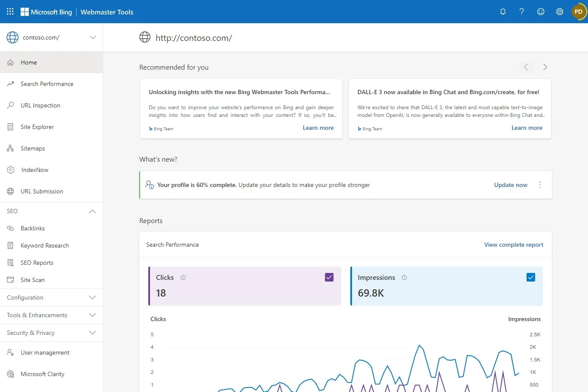The image size is (588, 392).
Task: Click the Home house icon
Action: click(x=11, y=62)
